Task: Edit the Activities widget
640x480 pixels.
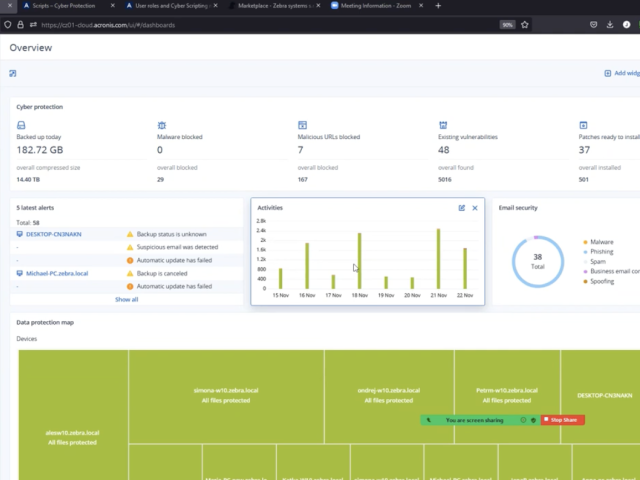Action: (462, 208)
